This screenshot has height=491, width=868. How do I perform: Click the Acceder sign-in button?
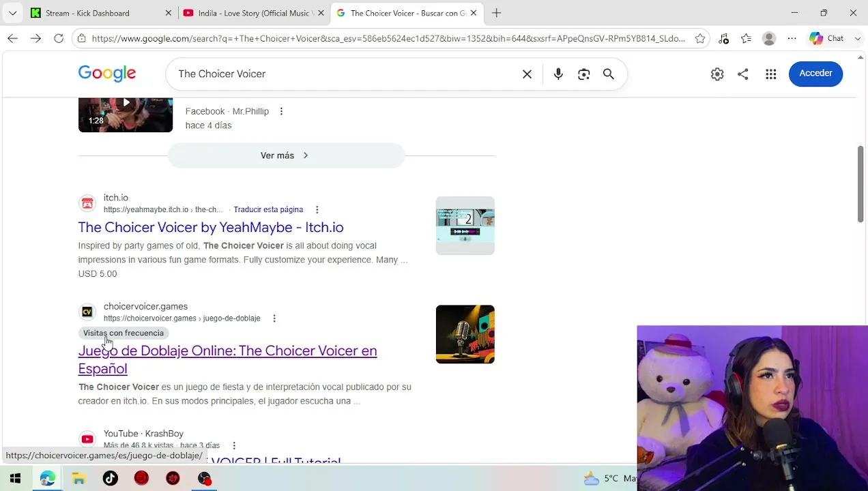tap(815, 74)
